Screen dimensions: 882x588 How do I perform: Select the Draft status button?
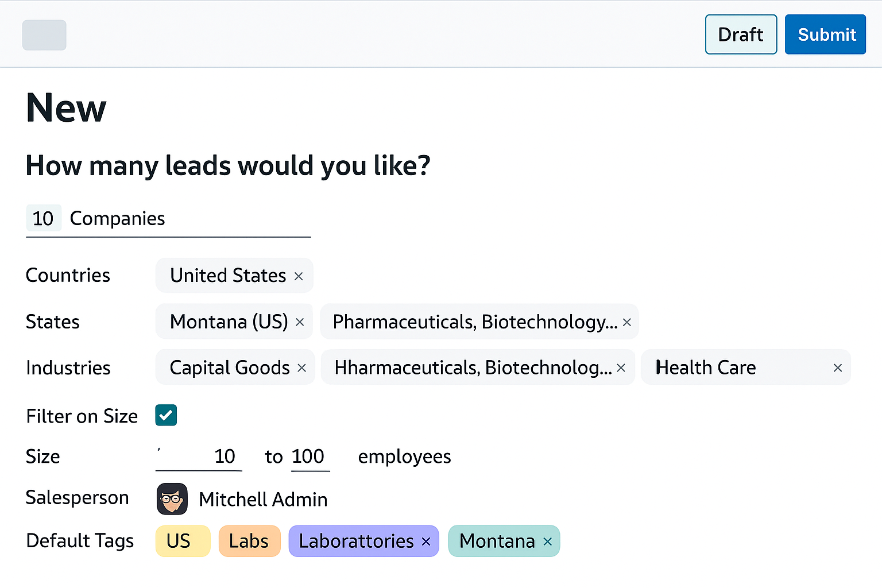point(741,34)
